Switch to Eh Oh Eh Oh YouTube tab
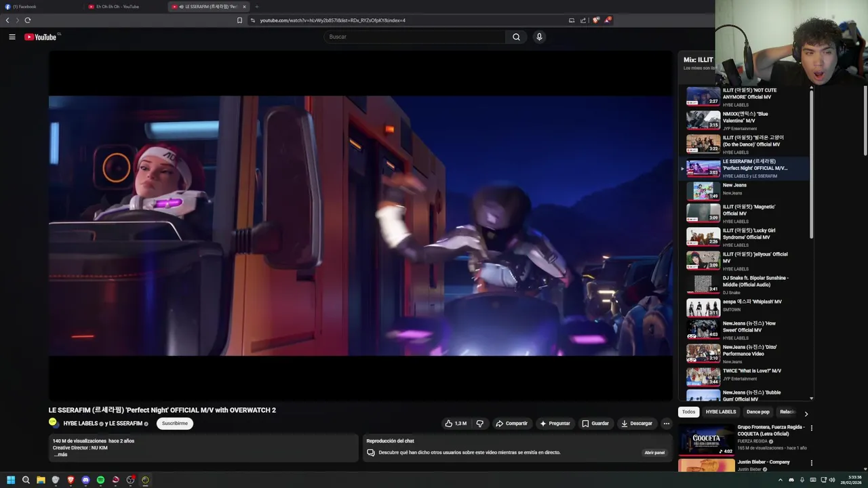 coord(125,7)
